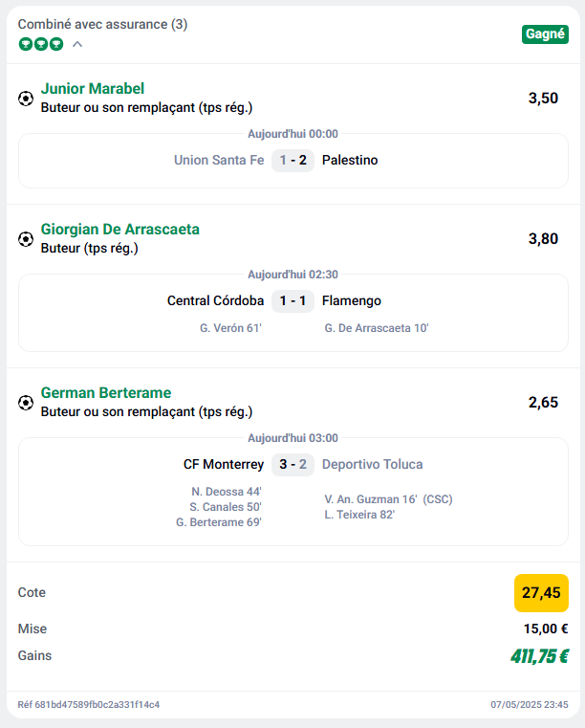Collapse the combined bet with the chevron
The height and width of the screenshot is (728, 585).
click(x=77, y=45)
